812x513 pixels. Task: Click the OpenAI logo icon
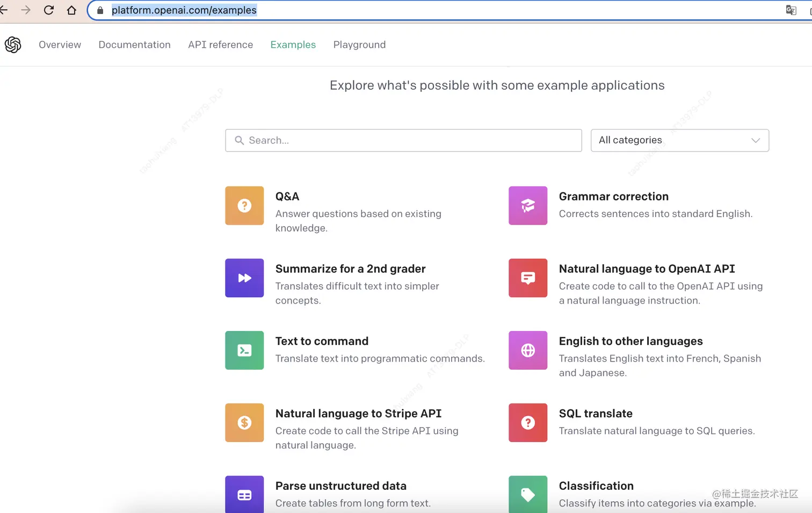(x=13, y=45)
